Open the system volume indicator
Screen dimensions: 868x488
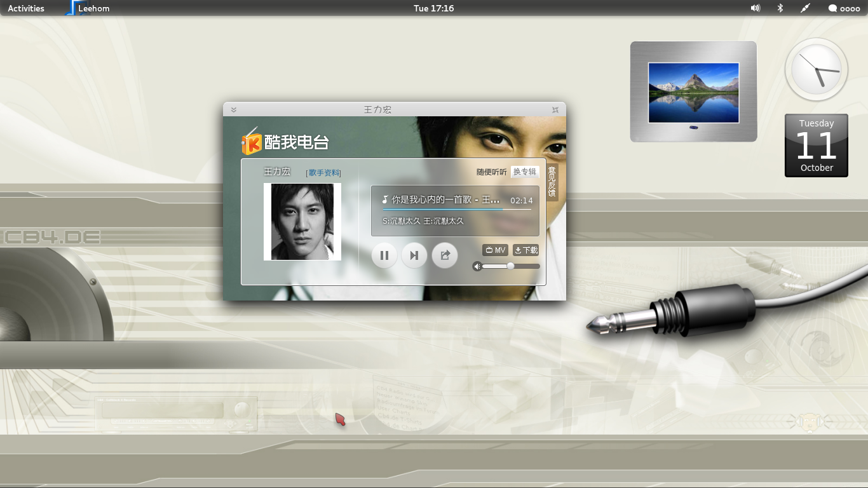tap(756, 8)
